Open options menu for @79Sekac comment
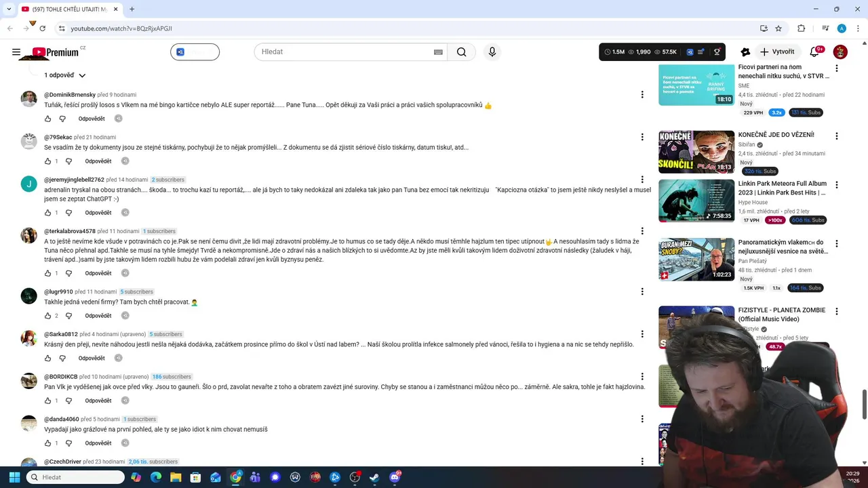This screenshot has height=488, width=868. 642,137
